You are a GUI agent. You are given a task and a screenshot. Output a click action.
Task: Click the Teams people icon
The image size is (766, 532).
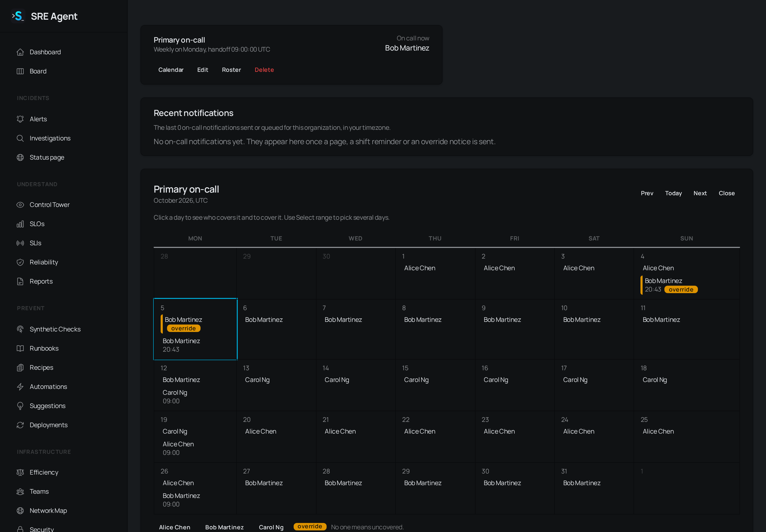20,492
